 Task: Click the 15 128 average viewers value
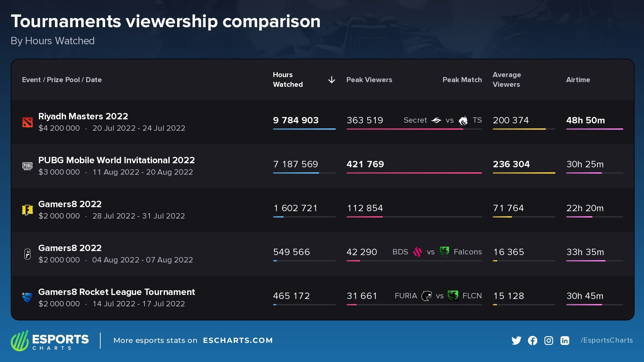coord(509,296)
